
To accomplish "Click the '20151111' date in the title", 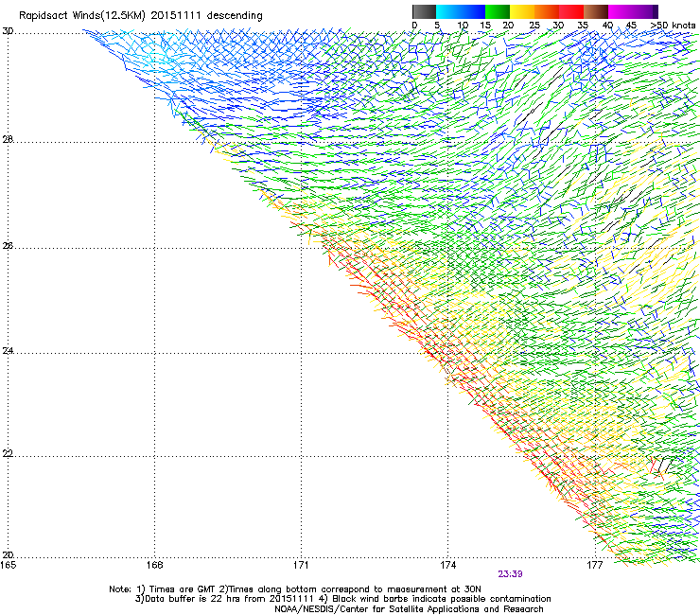I will 176,15.
